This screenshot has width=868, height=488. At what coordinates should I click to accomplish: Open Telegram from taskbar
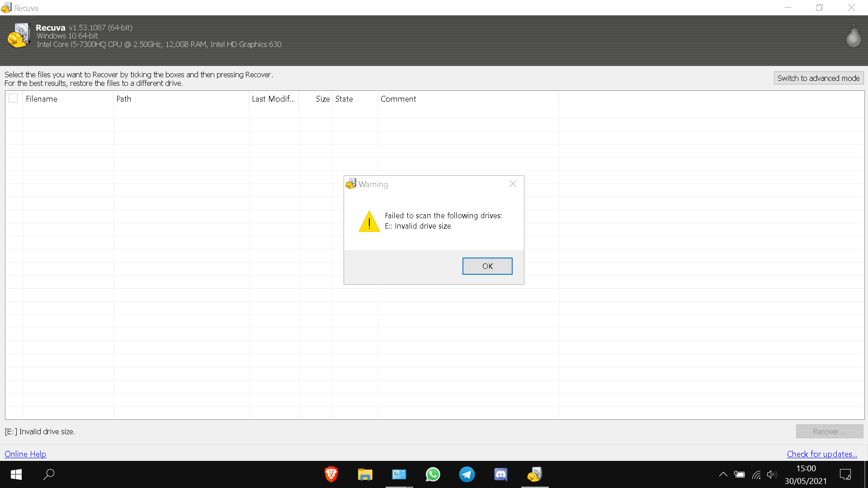click(467, 474)
